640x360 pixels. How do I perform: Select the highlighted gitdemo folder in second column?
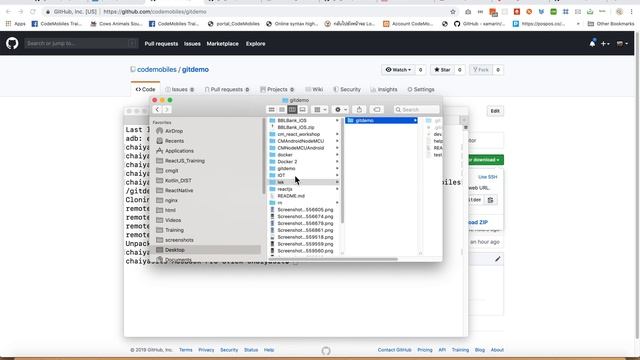click(382, 120)
